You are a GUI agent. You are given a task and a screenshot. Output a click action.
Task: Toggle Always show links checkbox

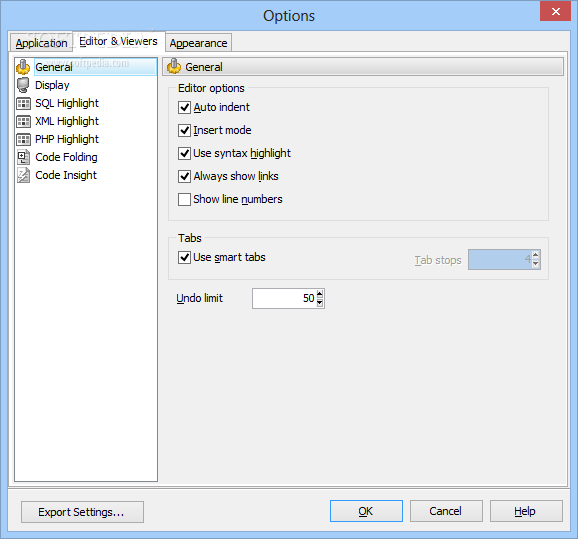184,177
